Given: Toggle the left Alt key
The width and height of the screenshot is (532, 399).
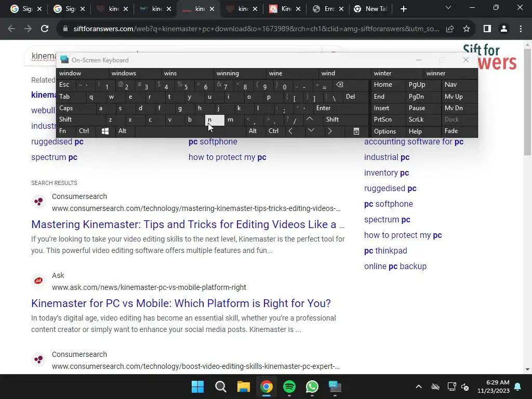Looking at the screenshot, I should coord(125,131).
